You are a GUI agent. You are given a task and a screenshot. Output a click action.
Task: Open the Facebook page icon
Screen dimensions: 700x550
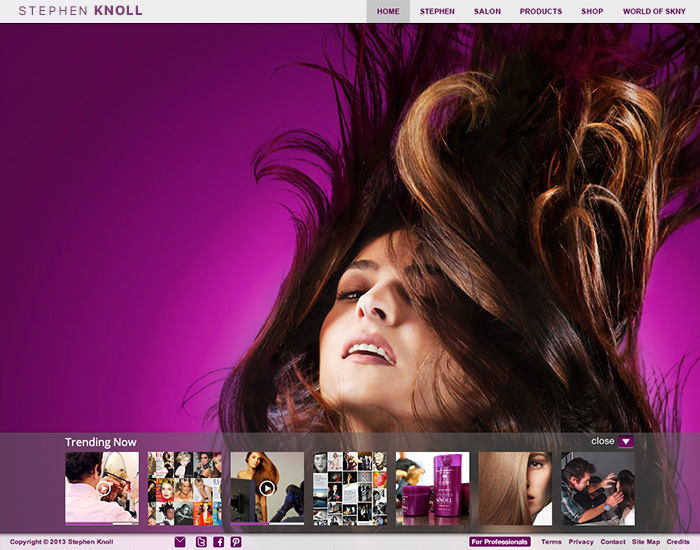tap(219, 542)
